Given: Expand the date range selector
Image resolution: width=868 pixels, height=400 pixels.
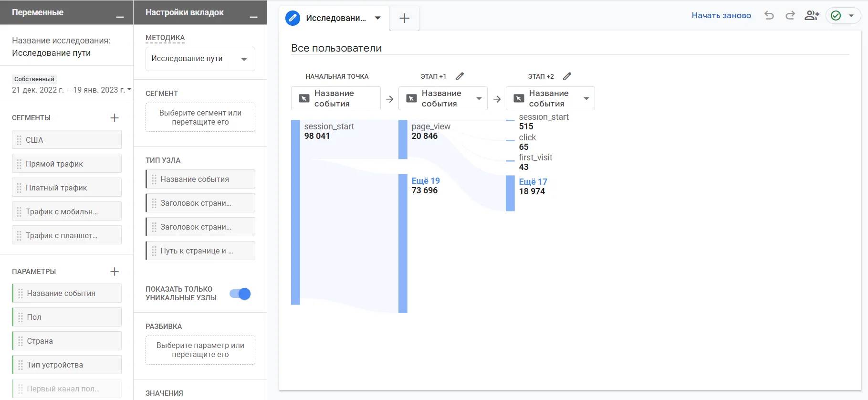Looking at the screenshot, I should tap(129, 90).
